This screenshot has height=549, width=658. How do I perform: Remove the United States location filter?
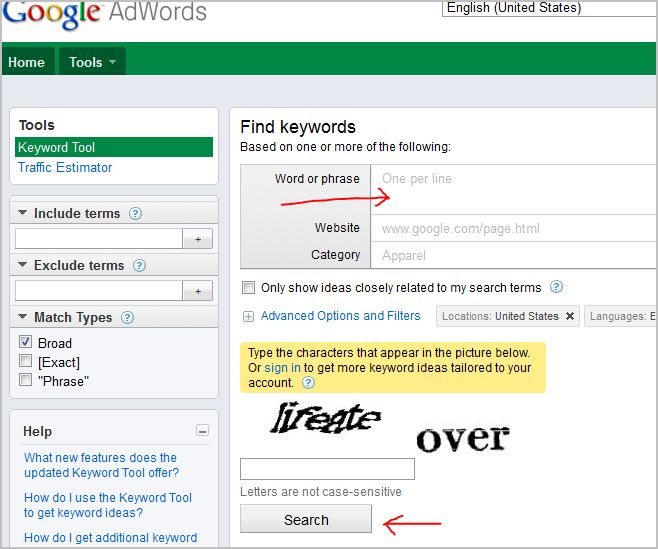tap(570, 316)
